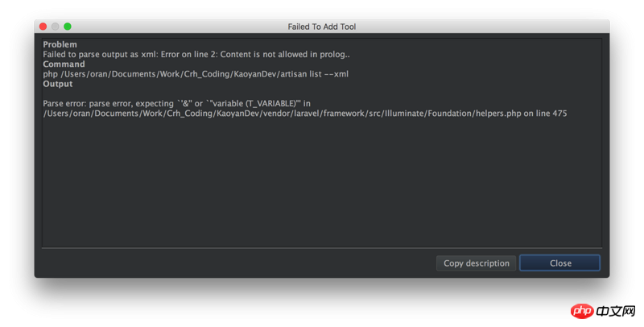
Task: Click the 'Failed To Add Tool' title
Action: 321,27
